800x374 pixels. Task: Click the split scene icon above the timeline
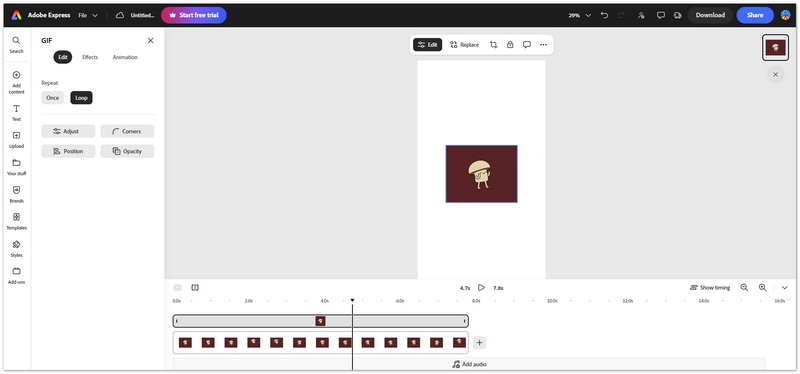pyautogui.click(x=195, y=288)
